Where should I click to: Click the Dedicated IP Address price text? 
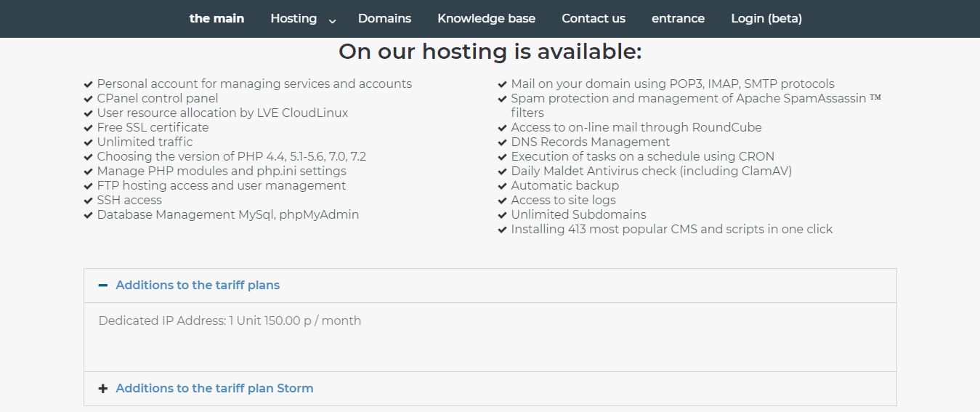coord(230,320)
